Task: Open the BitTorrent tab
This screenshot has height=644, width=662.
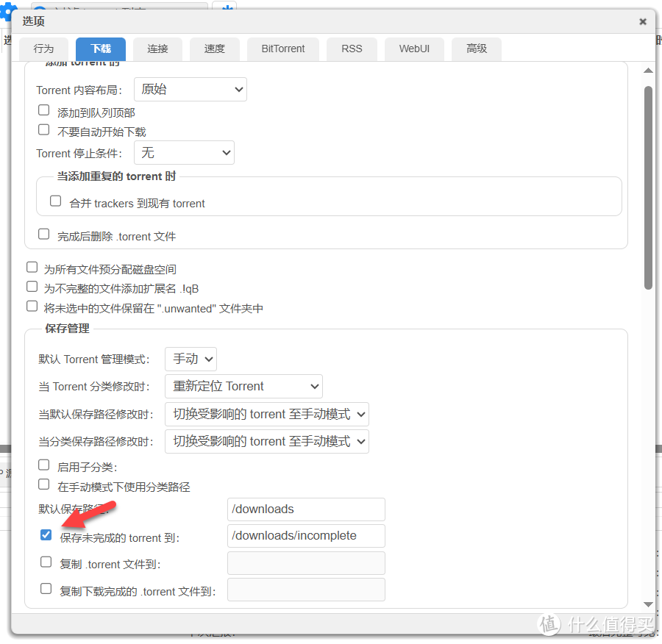Action: click(283, 49)
